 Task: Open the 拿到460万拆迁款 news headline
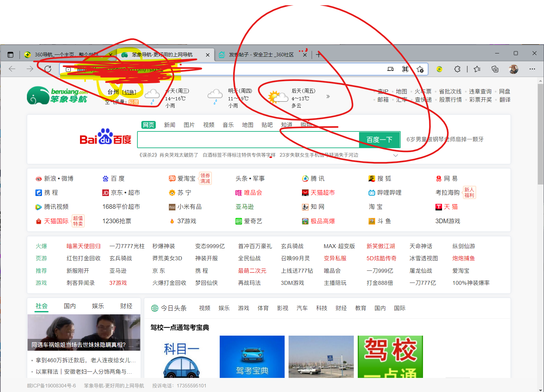click(x=86, y=360)
